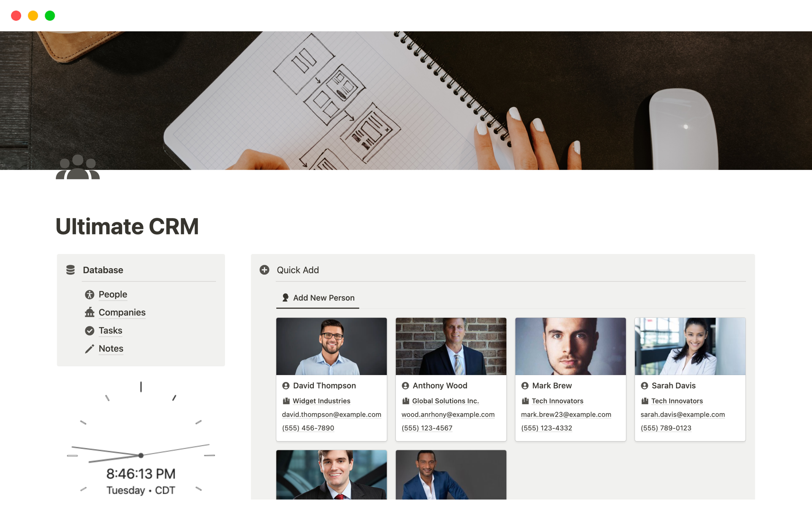812x508 pixels.
Task: Click the Quick Add plus icon
Action: tap(263, 270)
